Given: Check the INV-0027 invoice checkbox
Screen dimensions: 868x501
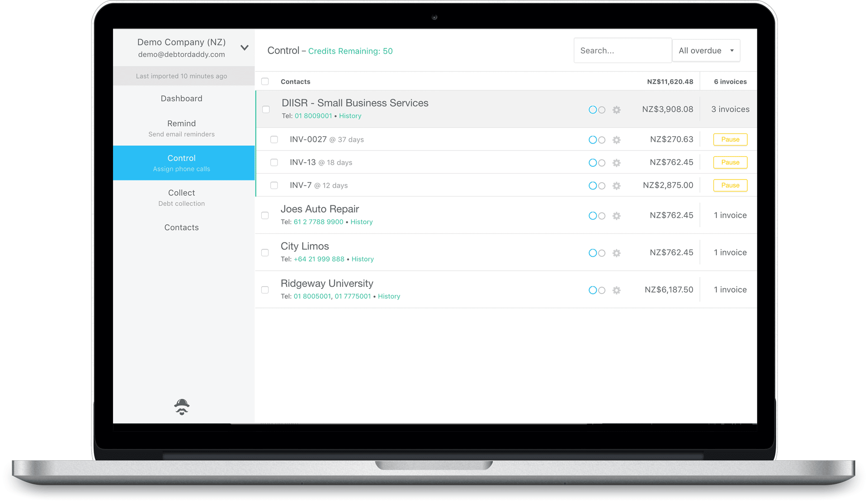Looking at the screenshot, I should [274, 140].
